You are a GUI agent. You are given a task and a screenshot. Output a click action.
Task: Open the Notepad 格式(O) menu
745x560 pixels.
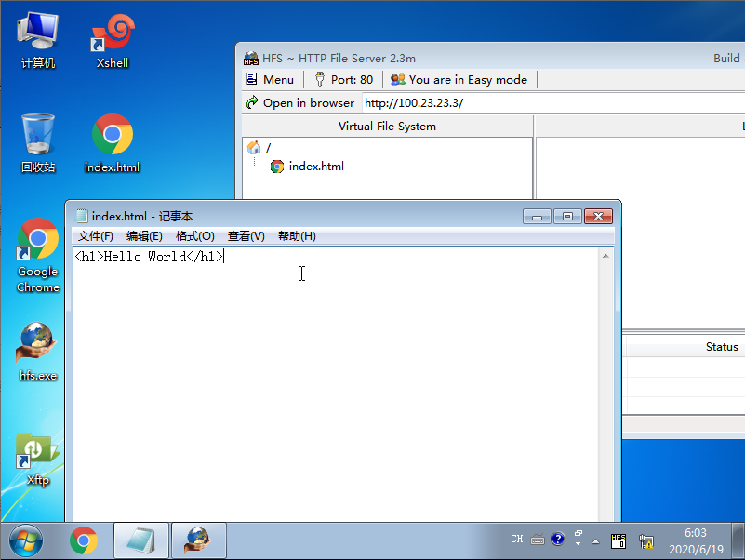click(x=194, y=236)
